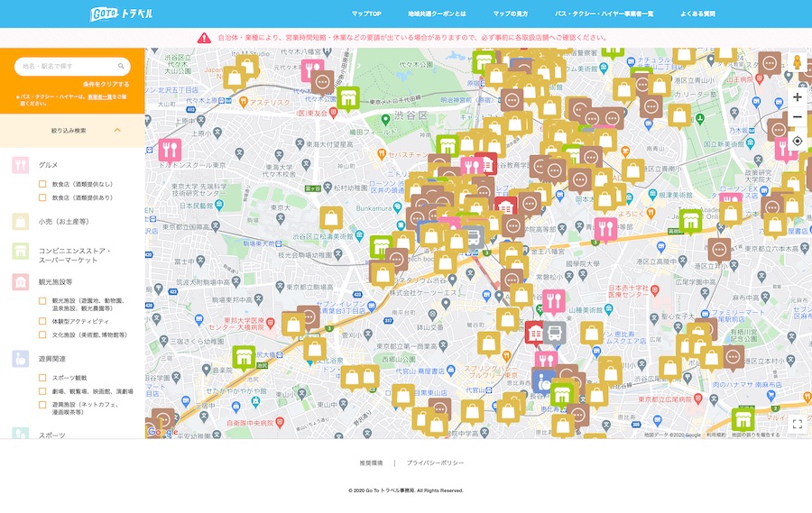812x513 pixels.
Task: Center map on my current location
Action: (x=798, y=141)
